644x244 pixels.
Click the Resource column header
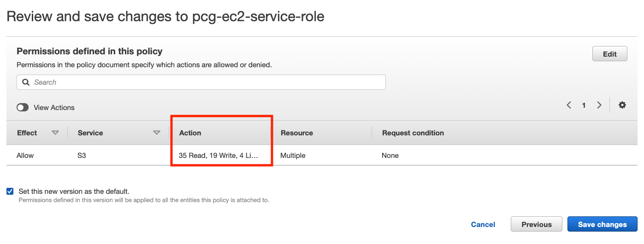click(x=297, y=133)
